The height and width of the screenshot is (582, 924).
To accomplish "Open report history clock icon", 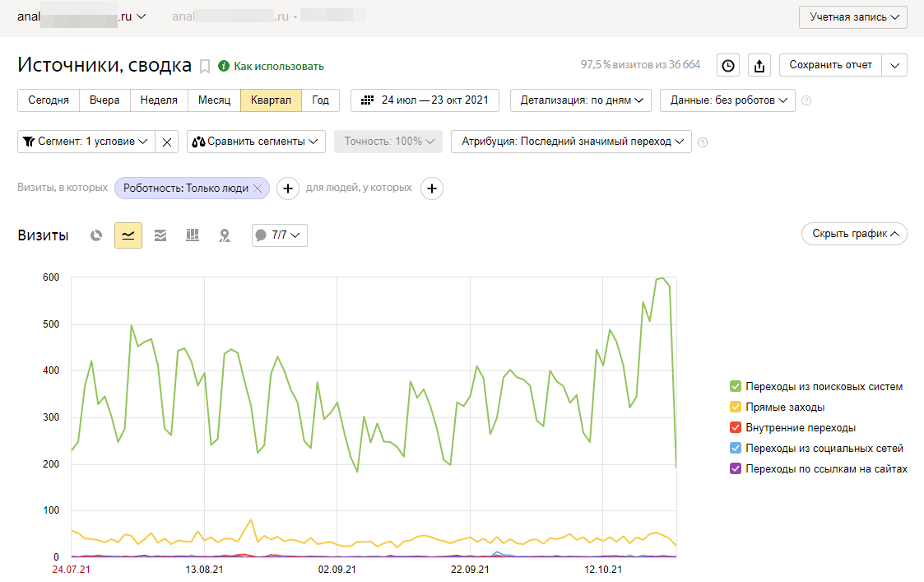I will [x=728, y=66].
